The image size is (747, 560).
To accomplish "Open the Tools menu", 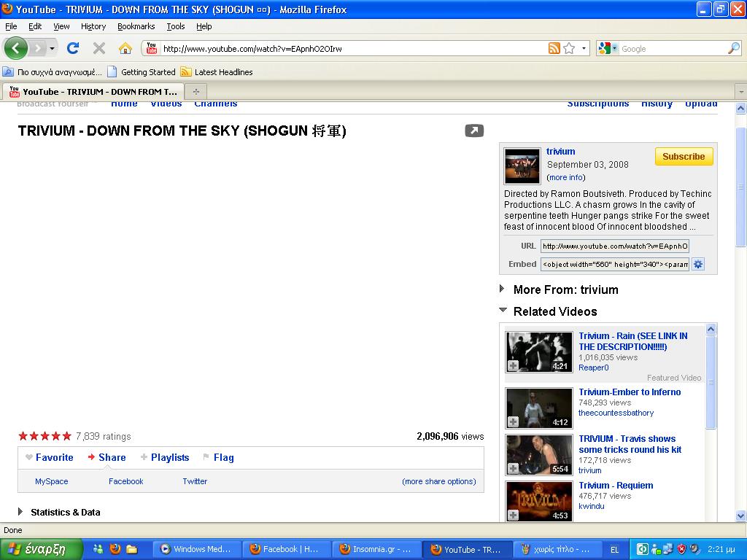I will pos(176,26).
